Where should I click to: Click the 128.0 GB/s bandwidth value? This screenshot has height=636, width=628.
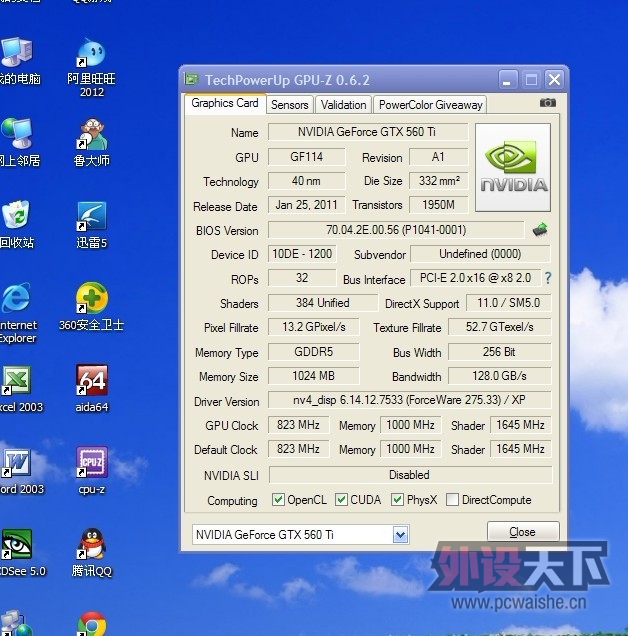tap(499, 376)
